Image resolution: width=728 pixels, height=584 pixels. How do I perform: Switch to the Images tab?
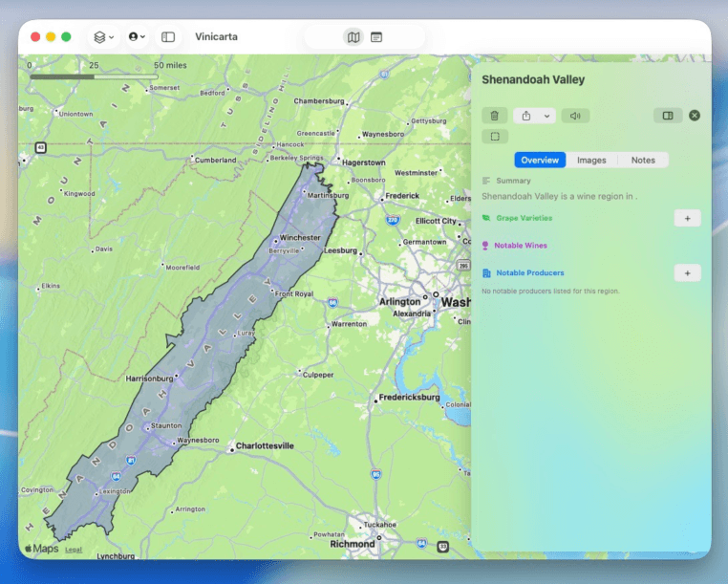(x=591, y=160)
